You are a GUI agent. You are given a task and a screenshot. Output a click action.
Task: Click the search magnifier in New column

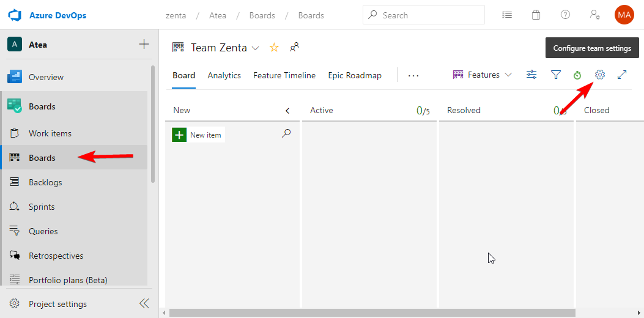(x=286, y=133)
